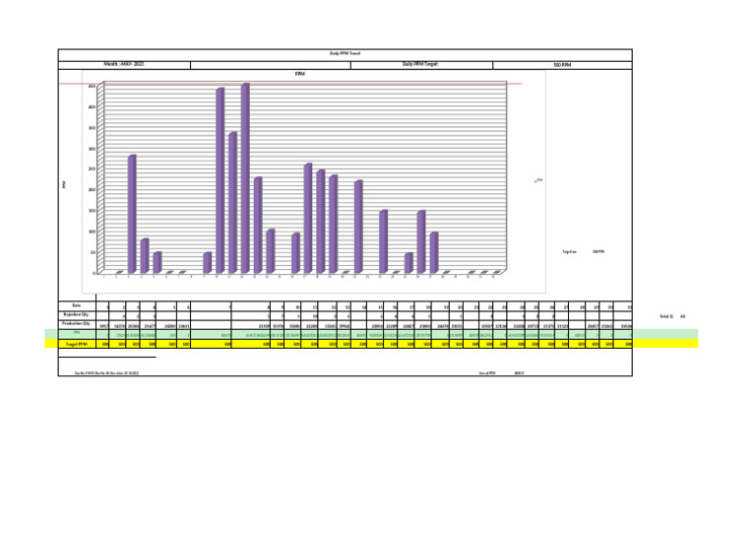Click the PPM legend entry right of chart
Viewport: 756px width, 535px height.
(x=538, y=180)
